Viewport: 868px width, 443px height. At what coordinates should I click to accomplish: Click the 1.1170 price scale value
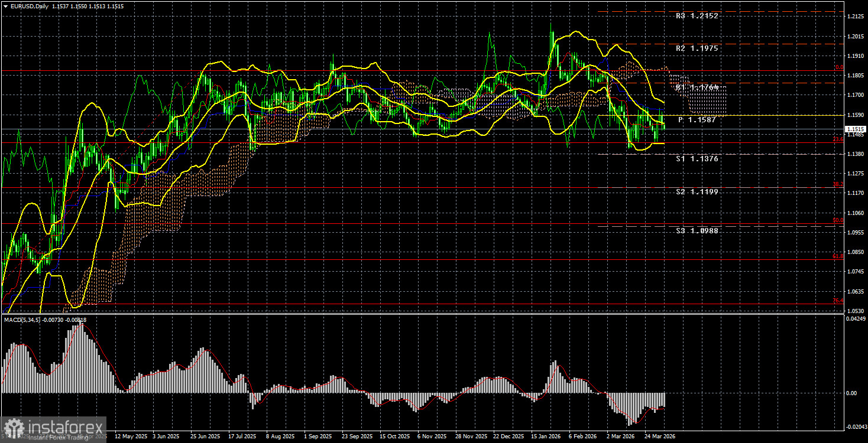[x=856, y=193]
